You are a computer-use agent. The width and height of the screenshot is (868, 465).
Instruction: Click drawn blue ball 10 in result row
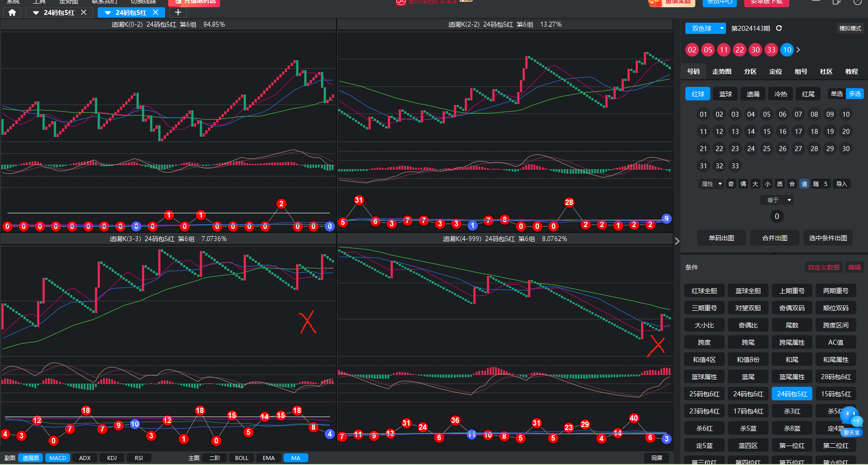tap(787, 50)
